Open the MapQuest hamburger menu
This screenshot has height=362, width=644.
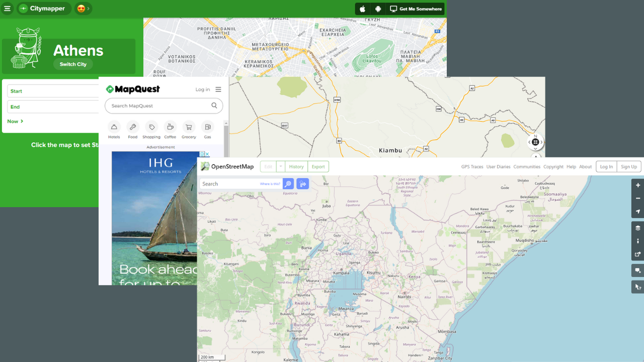point(218,89)
